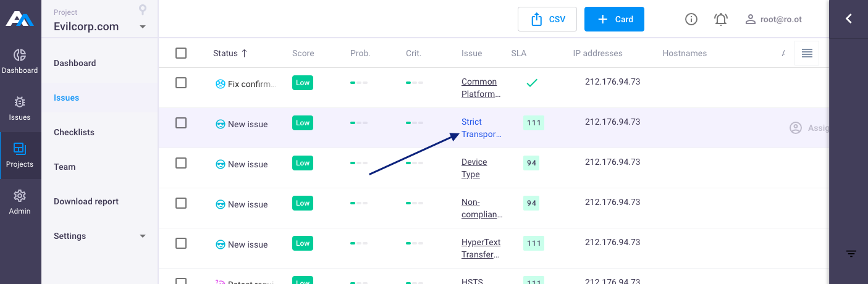Click the info circle icon

coord(691,19)
